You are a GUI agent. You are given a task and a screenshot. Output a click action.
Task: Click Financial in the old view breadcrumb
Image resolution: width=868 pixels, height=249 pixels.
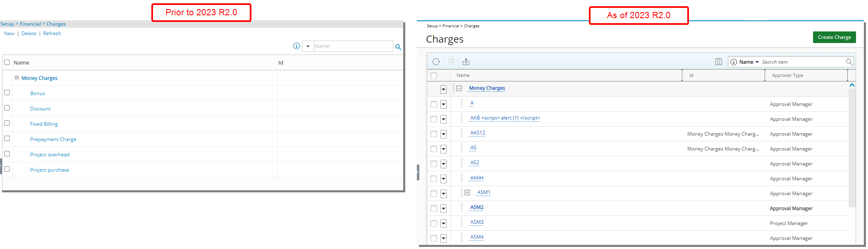pyautogui.click(x=30, y=24)
